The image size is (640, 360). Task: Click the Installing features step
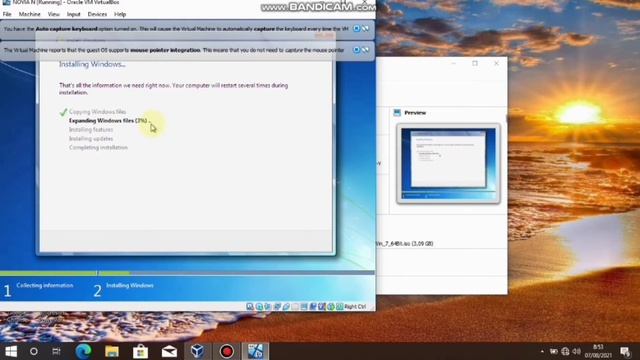[x=91, y=130]
